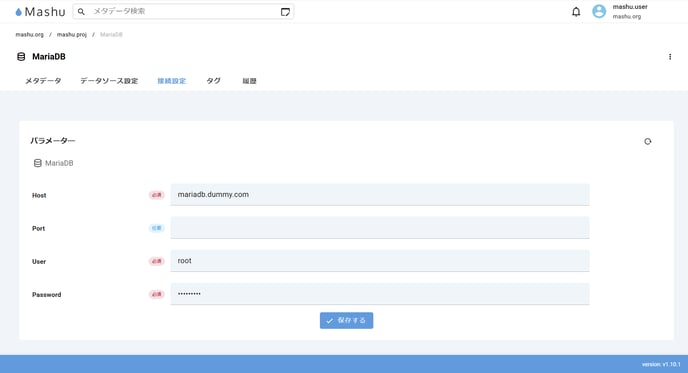The image size is (688, 373).
Task: Click the icon at search bar's right end
Action: pyautogui.click(x=285, y=12)
